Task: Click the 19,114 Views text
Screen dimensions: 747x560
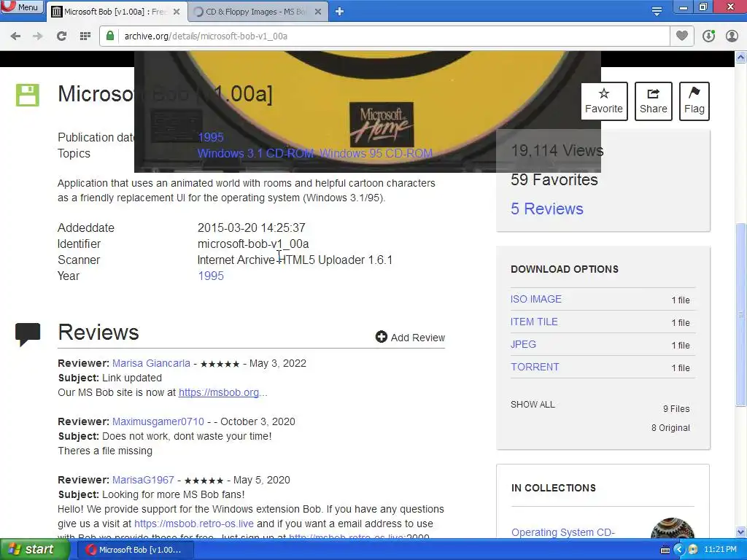Action: click(557, 150)
